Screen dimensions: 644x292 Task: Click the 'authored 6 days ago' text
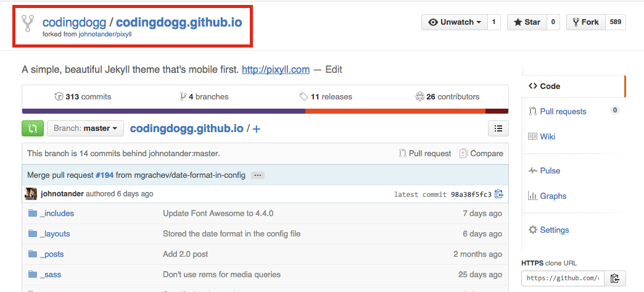[x=120, y=193]
